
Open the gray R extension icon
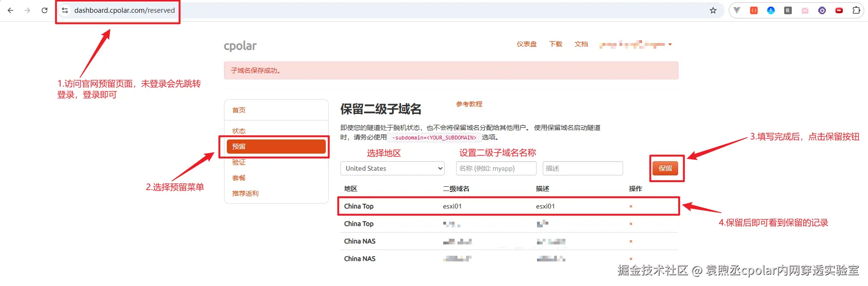point(788,10)
